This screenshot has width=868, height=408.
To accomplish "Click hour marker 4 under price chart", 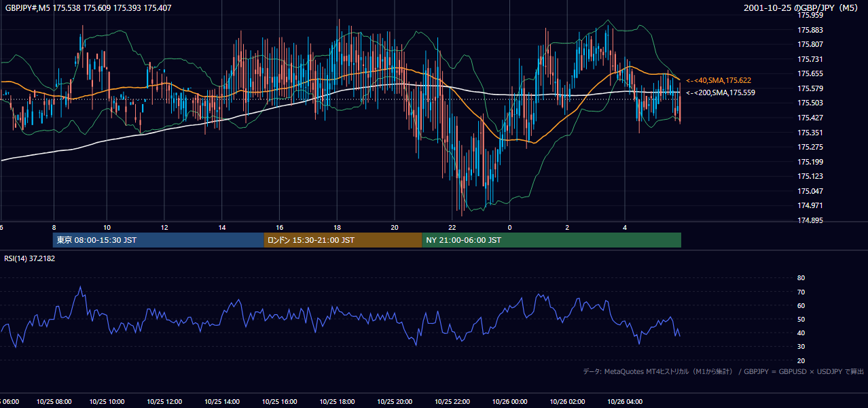I will 624,227.
